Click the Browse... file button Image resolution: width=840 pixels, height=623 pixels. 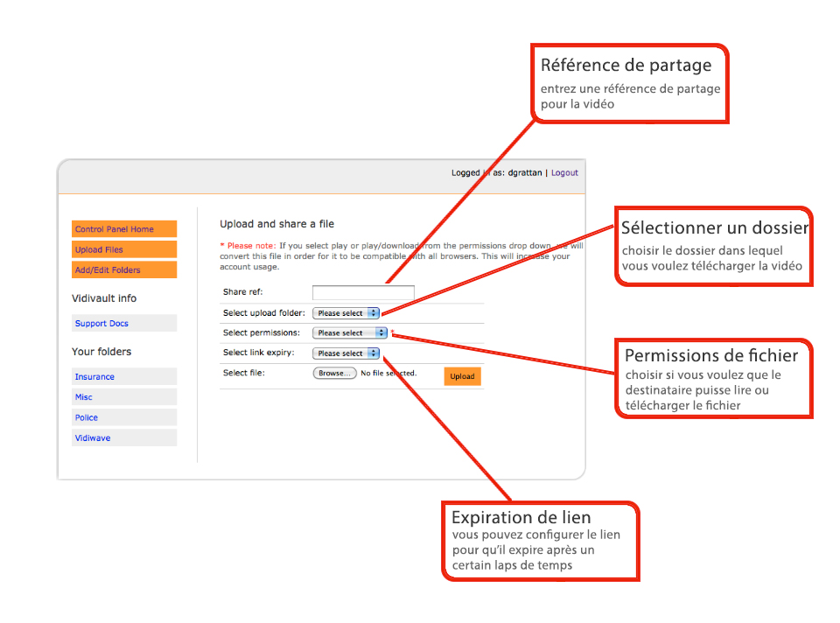click(334, 374)
